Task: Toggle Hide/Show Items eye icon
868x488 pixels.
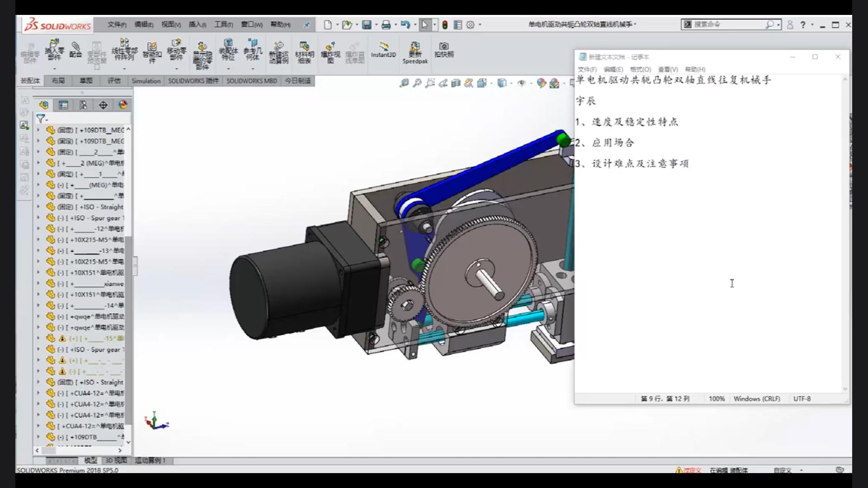Action: click(521, 83)
